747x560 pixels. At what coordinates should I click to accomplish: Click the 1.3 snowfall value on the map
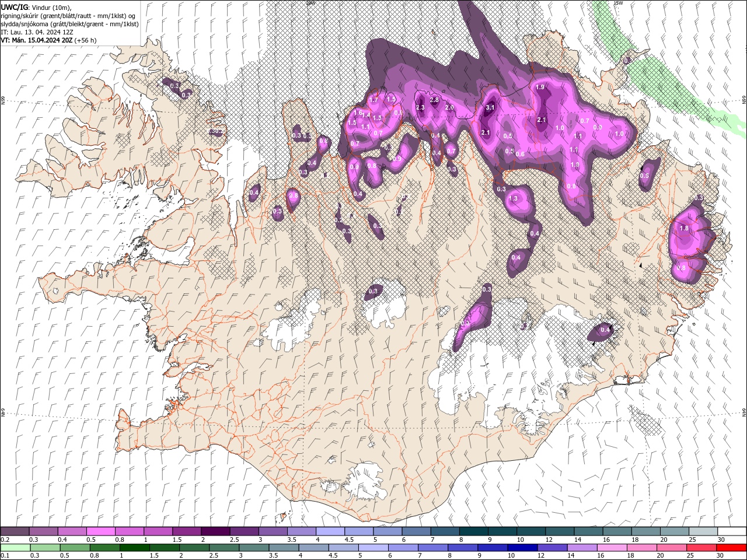click(514, 199)
